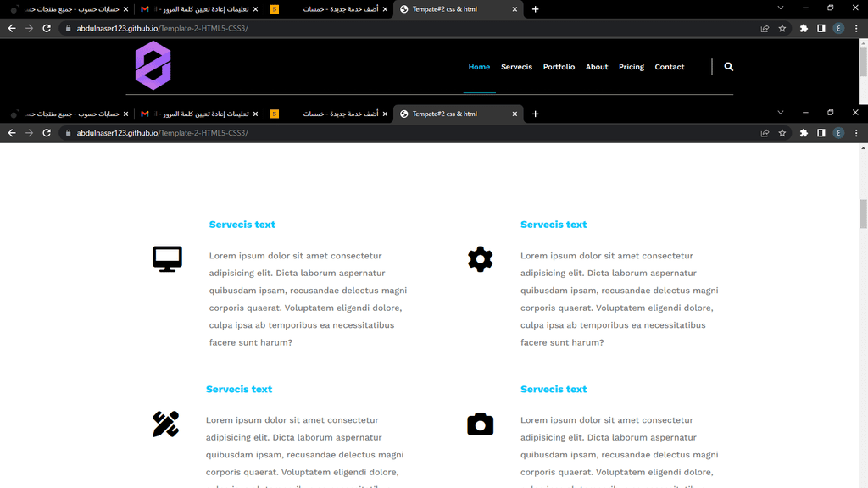Close Gmail tab in upper strip
Viewport: 868px width, 488px height.
255,9
